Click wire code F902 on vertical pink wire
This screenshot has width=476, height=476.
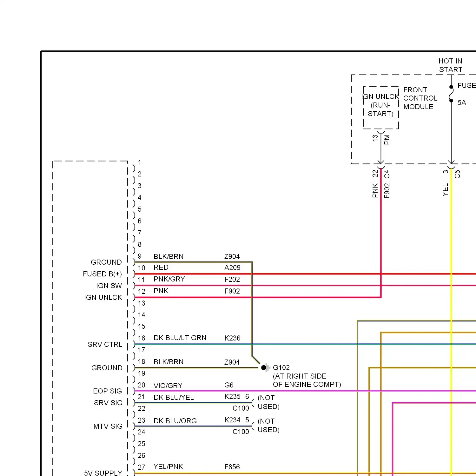[x=387, y=191]
